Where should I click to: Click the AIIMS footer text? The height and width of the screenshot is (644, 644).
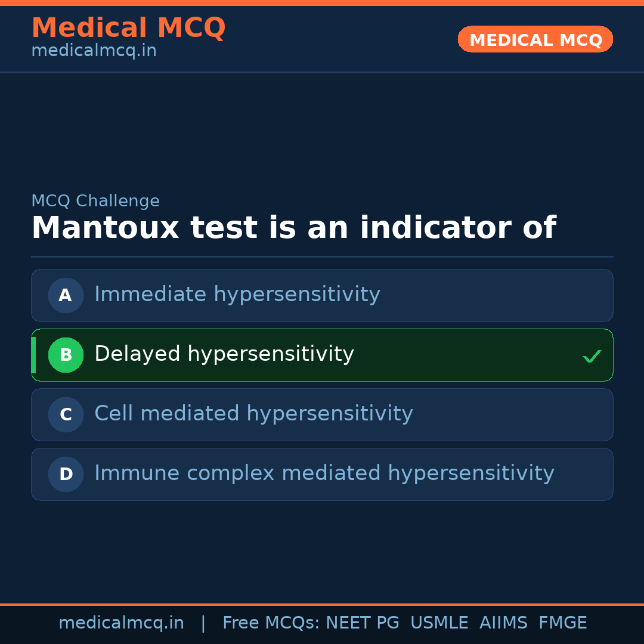click(x=503, y=623)
